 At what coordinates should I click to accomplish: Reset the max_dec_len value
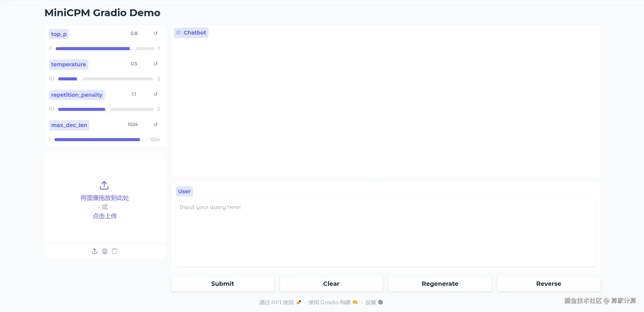[156, 124]
